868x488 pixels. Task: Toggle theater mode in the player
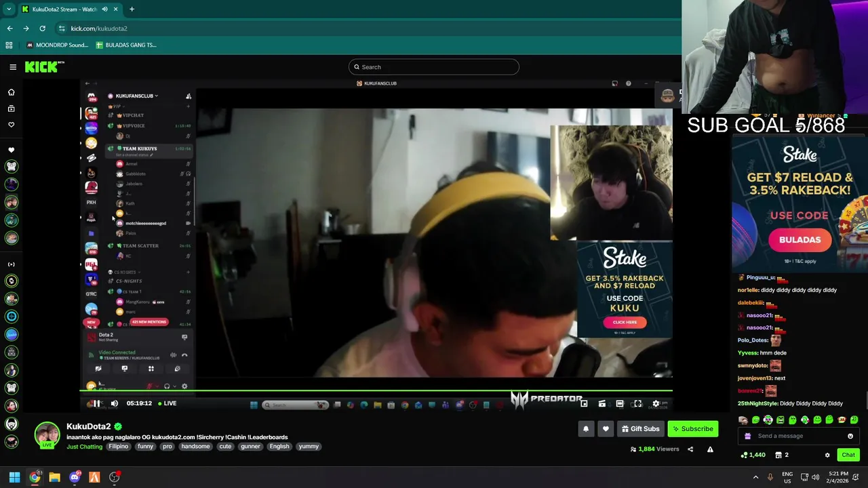620,403
